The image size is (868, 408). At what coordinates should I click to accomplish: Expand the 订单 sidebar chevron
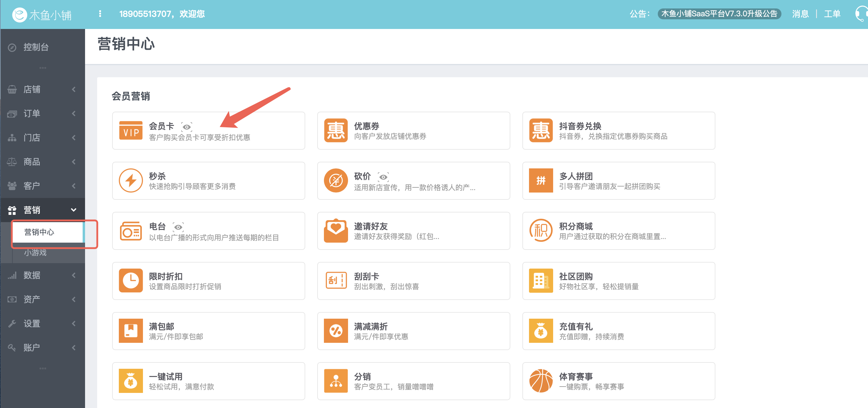[x=74, y=114]
